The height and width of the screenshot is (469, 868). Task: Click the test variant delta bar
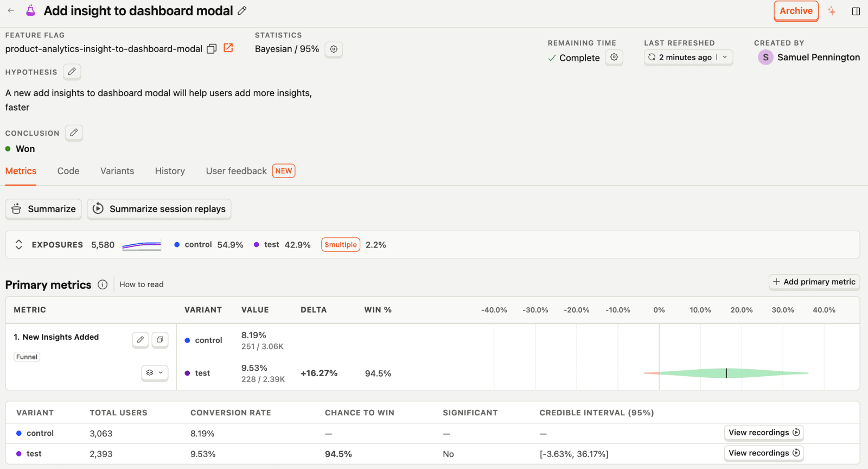[726, 373]
